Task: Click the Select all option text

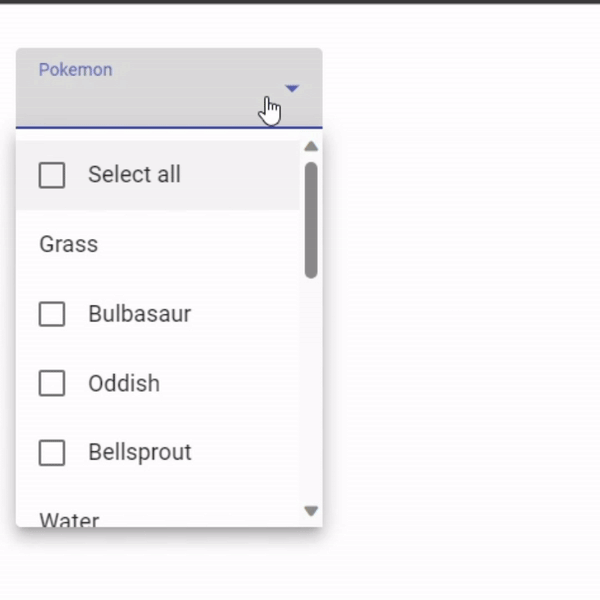Action: pyautogui.click(x=134, y=174)
